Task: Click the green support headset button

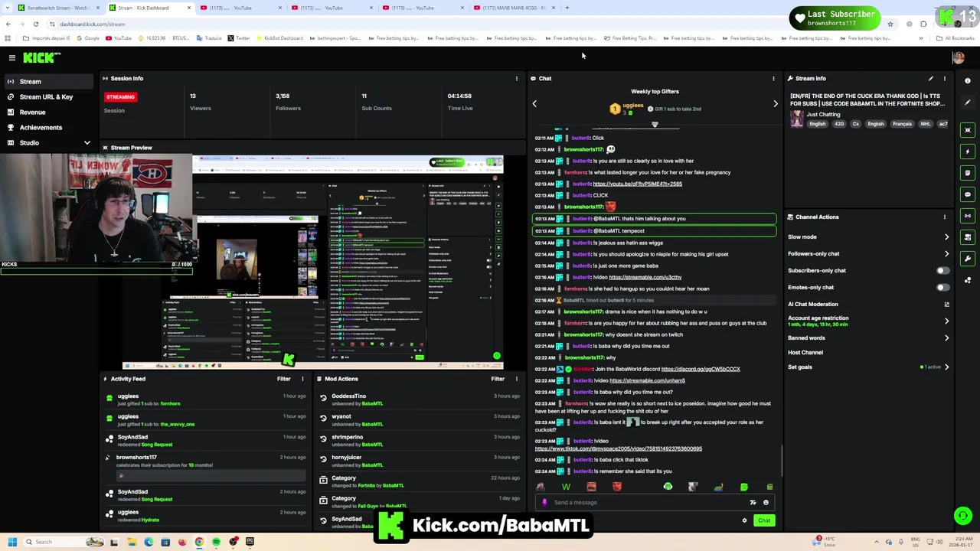Action: (962, 516)
